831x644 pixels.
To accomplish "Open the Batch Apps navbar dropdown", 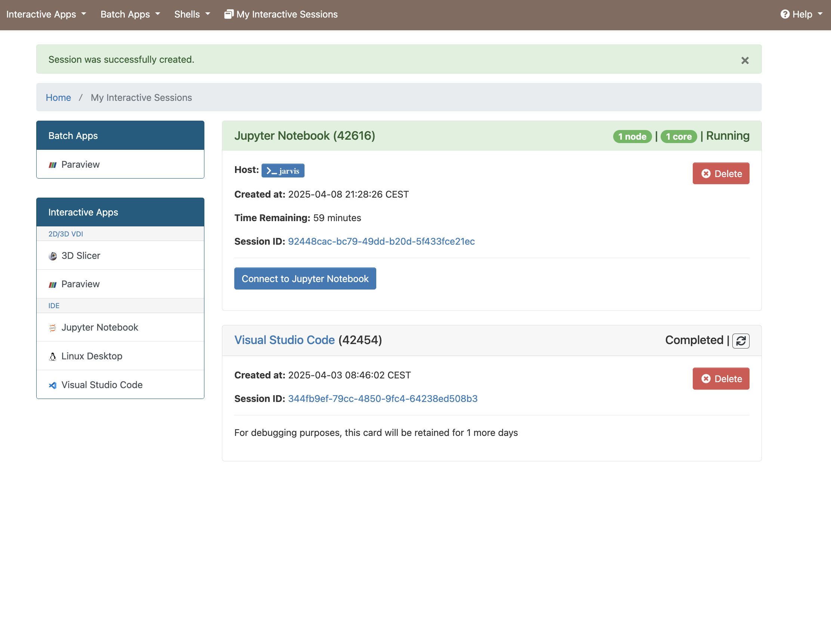I will (x=130, y=15).
